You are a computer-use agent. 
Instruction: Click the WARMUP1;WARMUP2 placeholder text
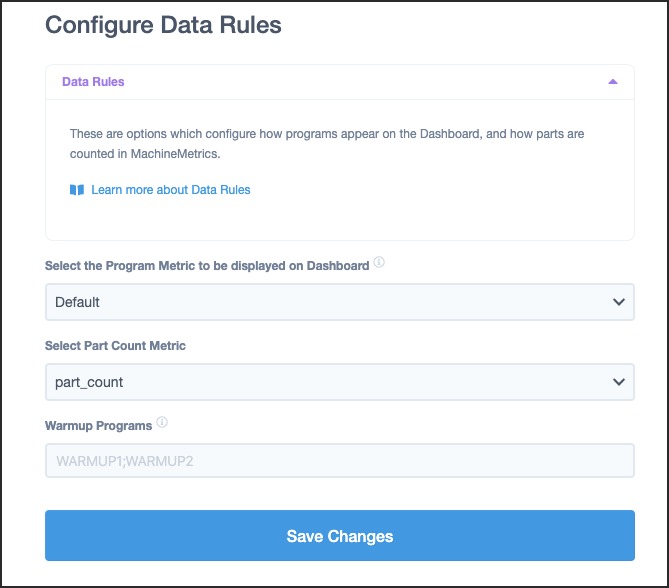[x=125, y=461]
